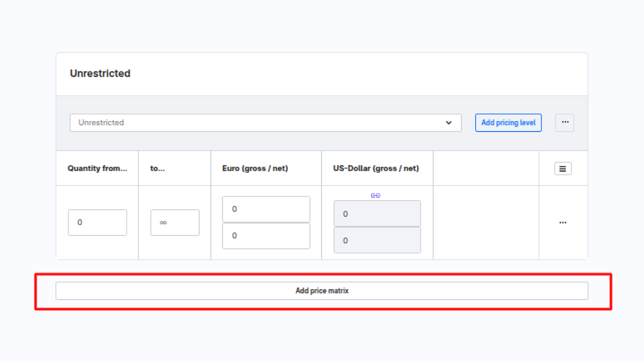Image resolution: width=644 pixels, height=362 pixels.
Task: Open the column settings list icon
Action: pyautogui.click(x=563, y=169)
